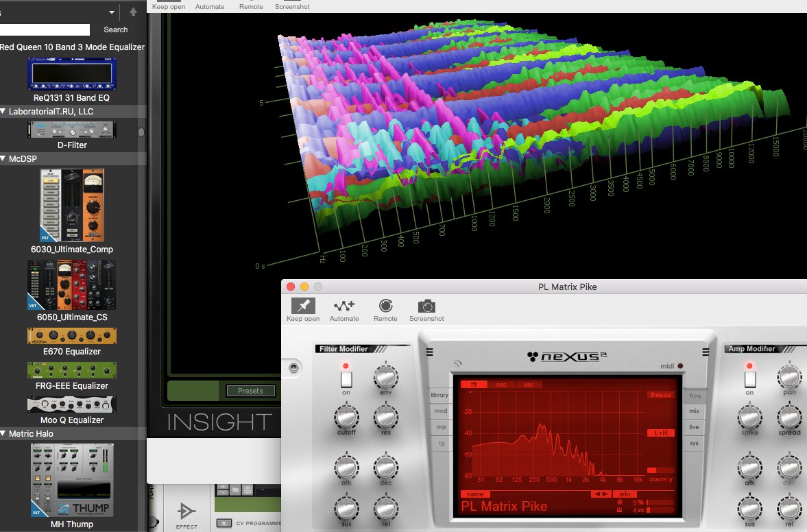Open the freq tab on Nexus
This screenshot has width=807, height=532.
[695, 396]
